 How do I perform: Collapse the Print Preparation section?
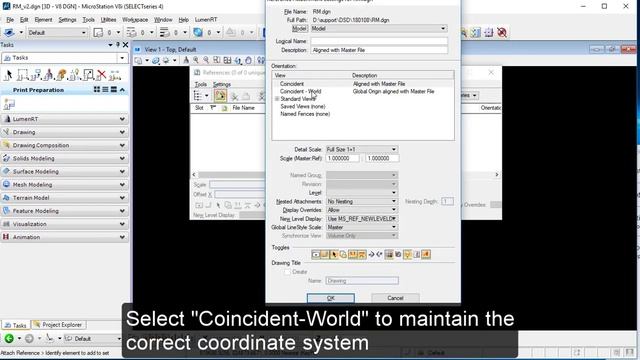122,89
